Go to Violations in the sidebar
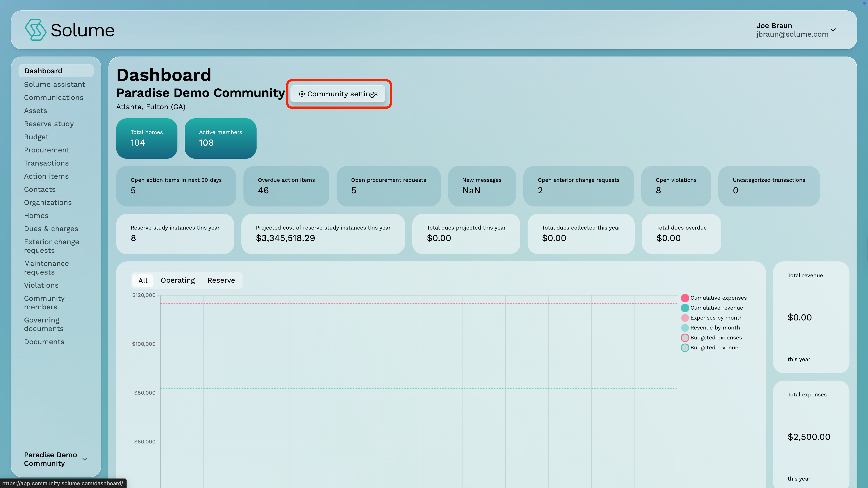Image resolution: width=868 pixels, height=488 pixels. click(41, 285)
